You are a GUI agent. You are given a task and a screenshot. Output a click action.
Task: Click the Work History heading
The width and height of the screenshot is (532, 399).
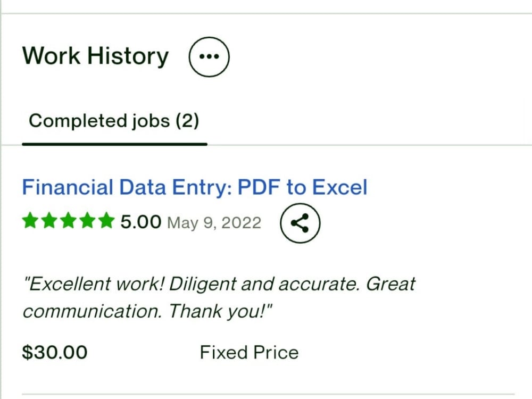(x=95, y=56)
